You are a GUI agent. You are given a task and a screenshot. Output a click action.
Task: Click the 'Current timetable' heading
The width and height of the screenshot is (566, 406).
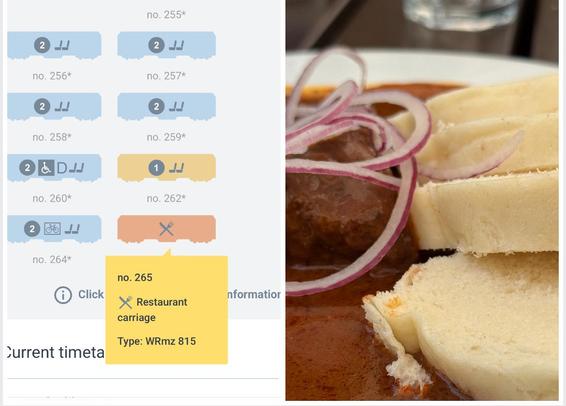tap(55, 353)
